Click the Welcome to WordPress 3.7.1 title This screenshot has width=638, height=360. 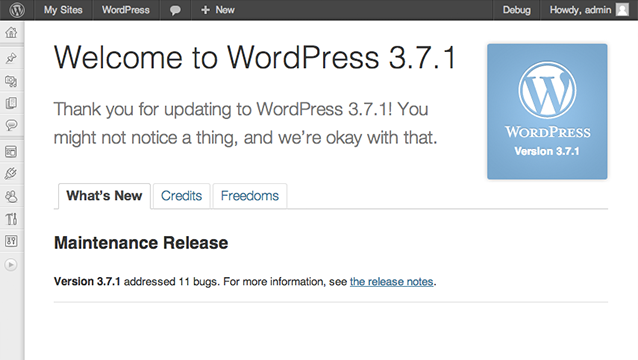(255, 57)
